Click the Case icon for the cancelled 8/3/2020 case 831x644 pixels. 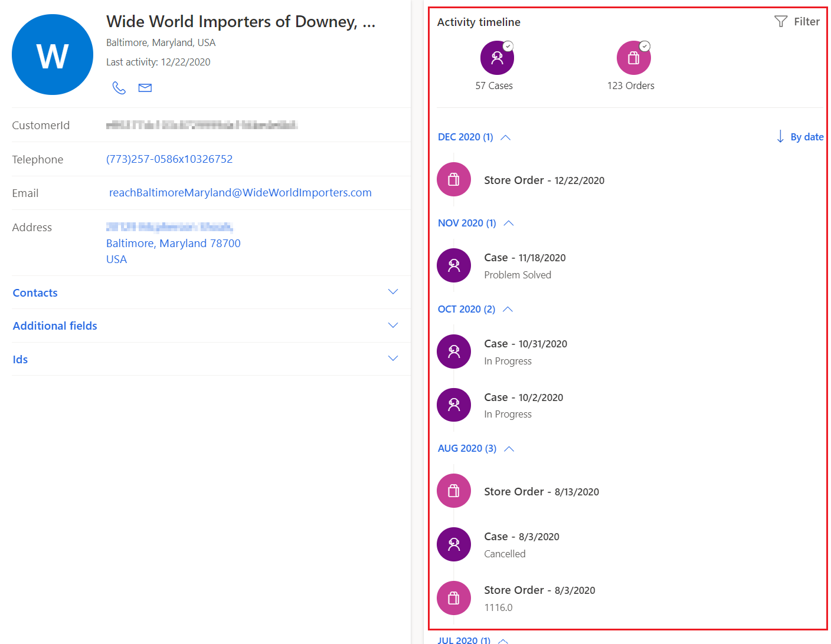click(453, 544)
